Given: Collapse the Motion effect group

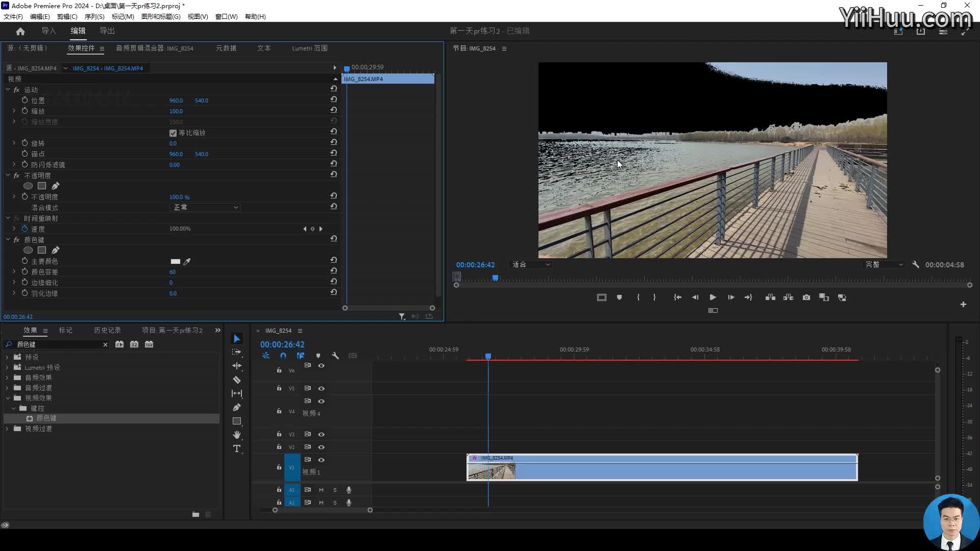Looking at the screenshot, I should coord(8,89).
